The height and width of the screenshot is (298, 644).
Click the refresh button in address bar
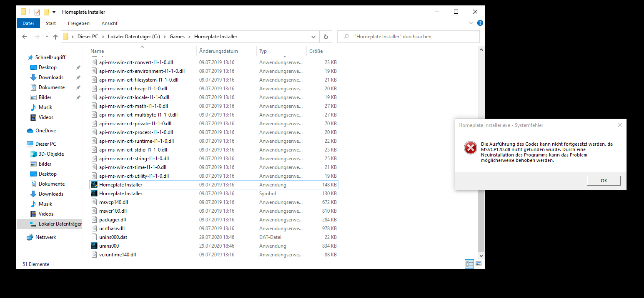[326, 37]
